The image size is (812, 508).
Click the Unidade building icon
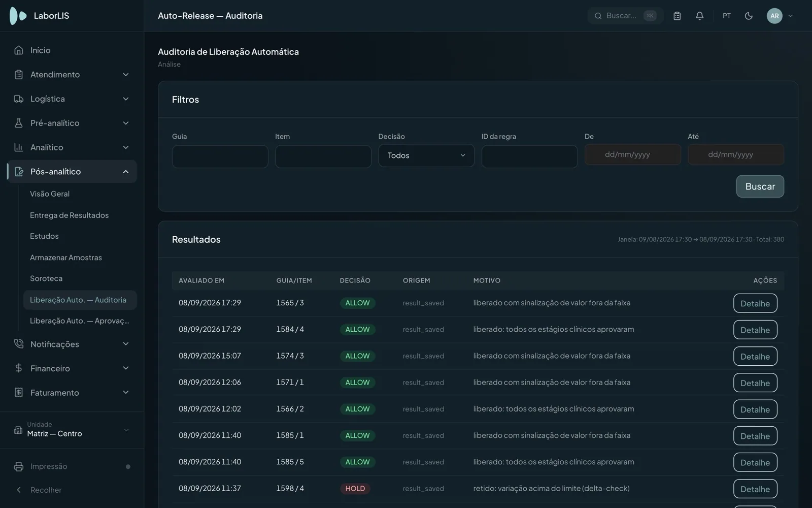[18, 430]
